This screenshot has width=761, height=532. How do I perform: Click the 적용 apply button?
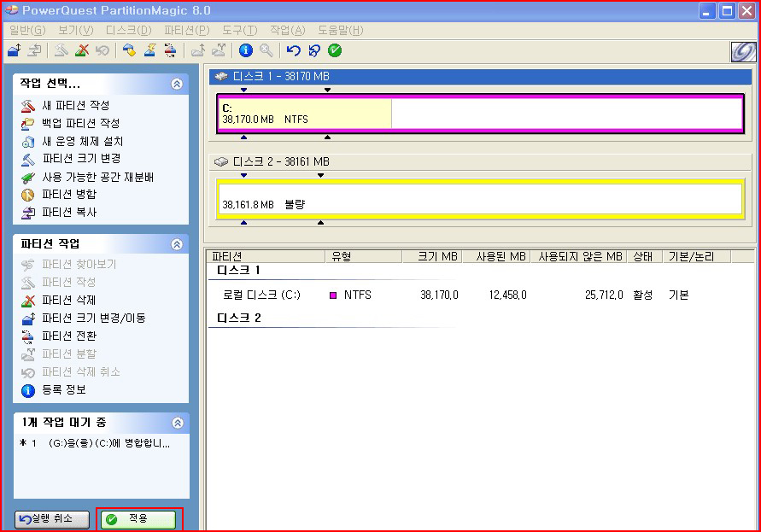(138, 519)
